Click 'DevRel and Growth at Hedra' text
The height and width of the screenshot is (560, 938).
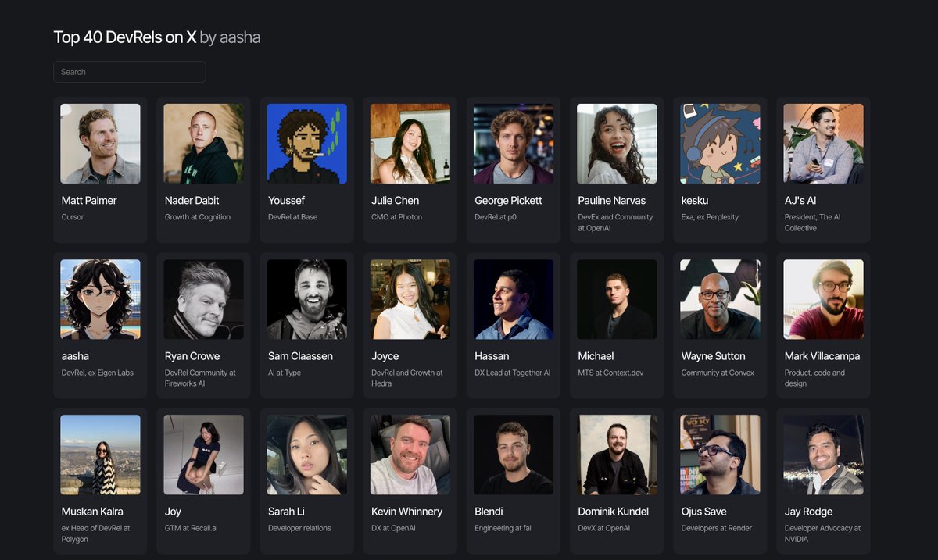pos(407,378)
